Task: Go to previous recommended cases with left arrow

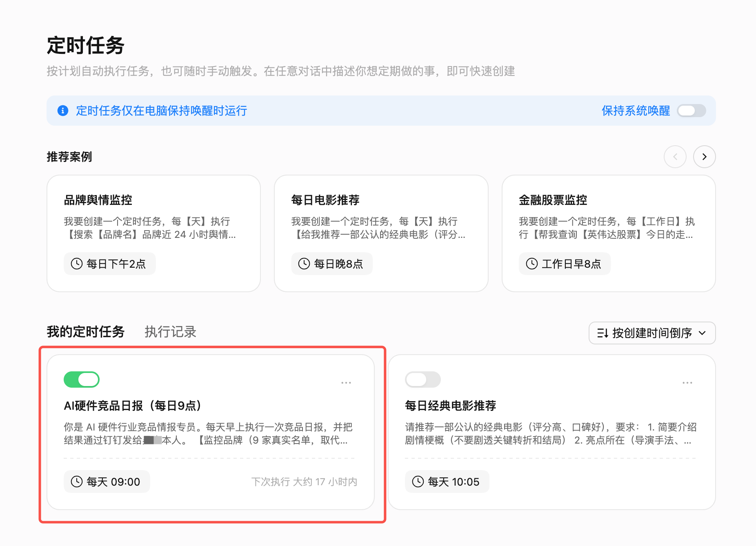Action: coord(675,157)
